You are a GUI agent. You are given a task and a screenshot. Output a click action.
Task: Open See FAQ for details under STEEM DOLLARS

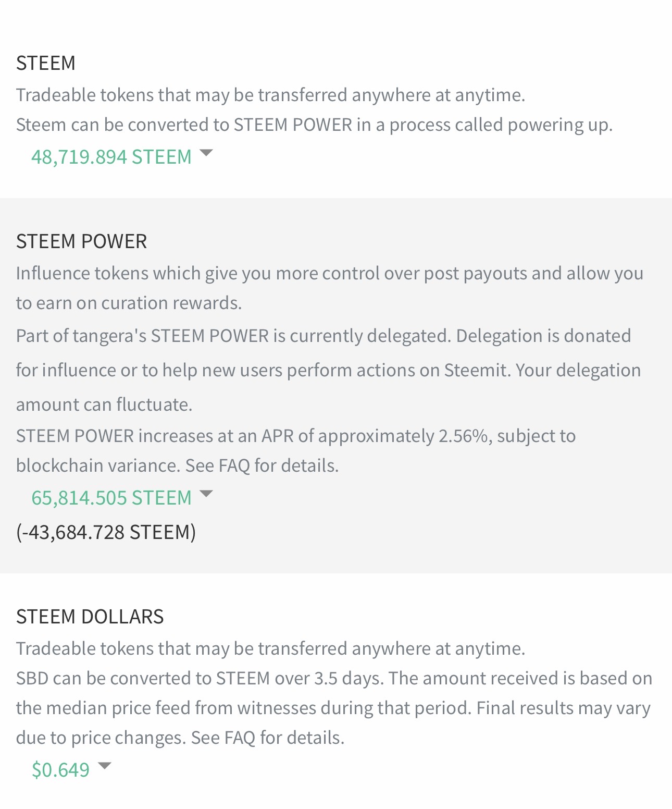click(x=268, y=738)
